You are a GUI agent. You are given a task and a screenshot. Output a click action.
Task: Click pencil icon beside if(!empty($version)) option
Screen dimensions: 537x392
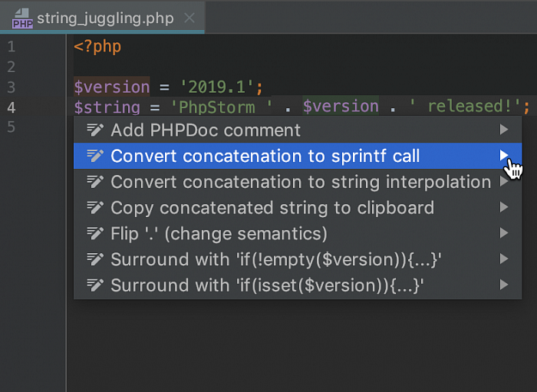click(95, 260)
